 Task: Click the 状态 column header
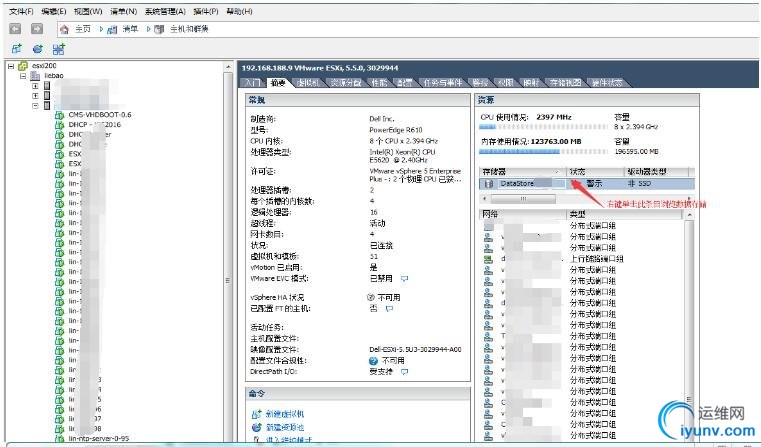(x=595, y=172)
